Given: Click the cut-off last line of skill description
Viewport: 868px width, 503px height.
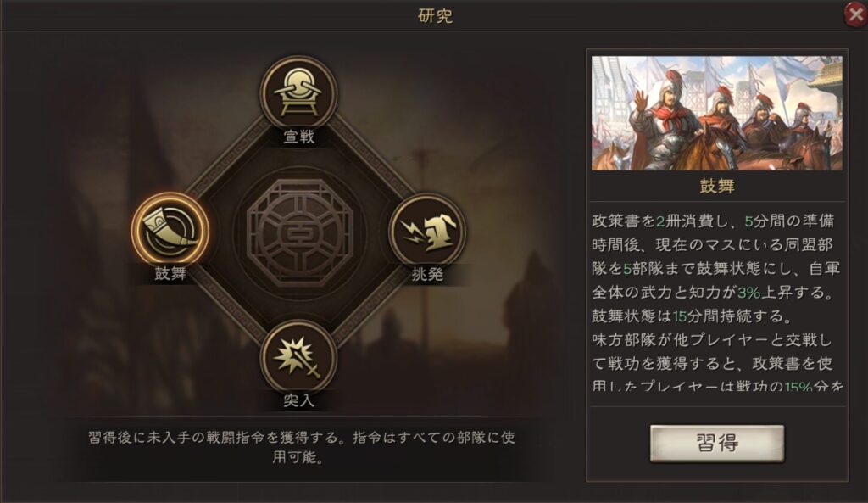Looking at the screenshot, I should [x=717, y=386].
